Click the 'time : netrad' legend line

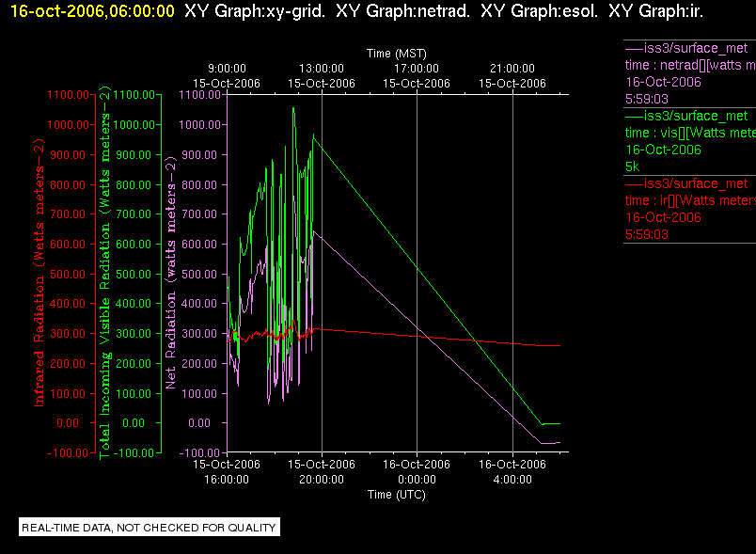[x=690, y=65]
